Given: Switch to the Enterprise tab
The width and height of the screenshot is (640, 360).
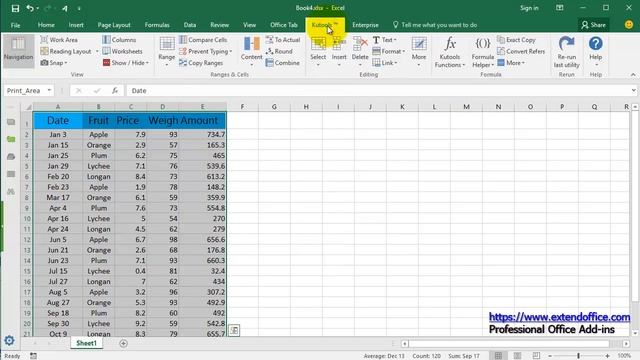Looking at the screenshot, I should coord(365,25).
